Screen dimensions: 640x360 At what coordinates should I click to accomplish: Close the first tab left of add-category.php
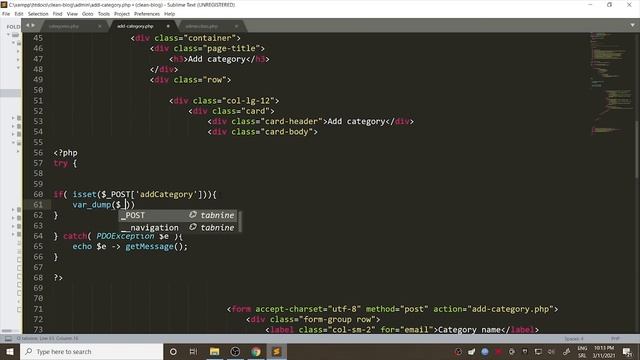pyautogui.click(x=100, y=26)
